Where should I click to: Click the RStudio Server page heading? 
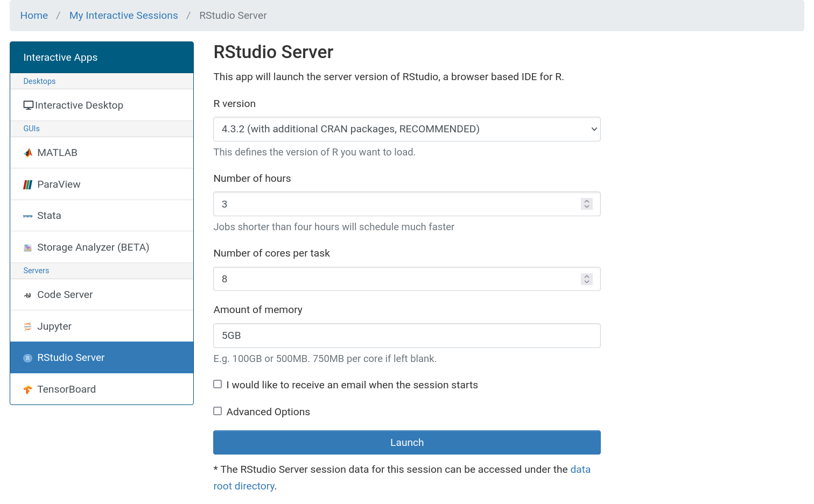click(273, 52)
